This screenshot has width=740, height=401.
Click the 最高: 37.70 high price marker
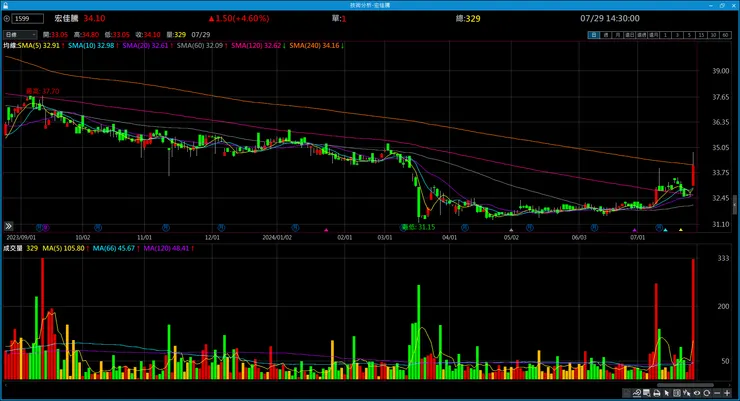pos(42,91)
